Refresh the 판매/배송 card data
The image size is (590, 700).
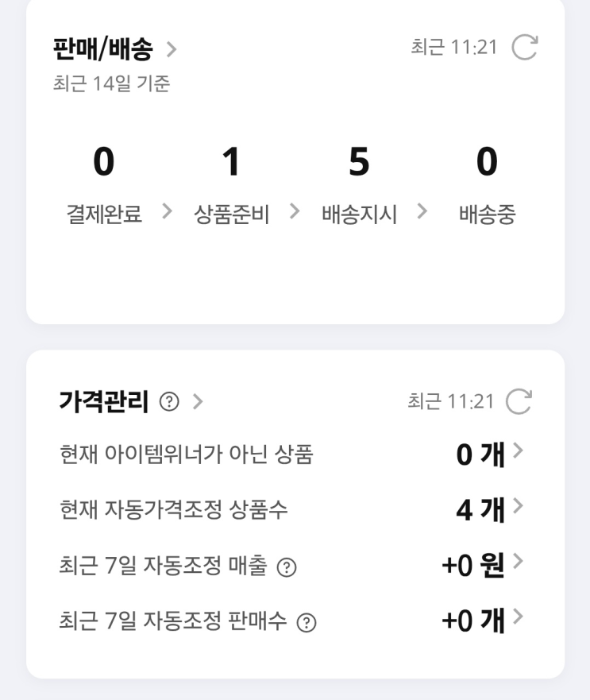point(524,48)
